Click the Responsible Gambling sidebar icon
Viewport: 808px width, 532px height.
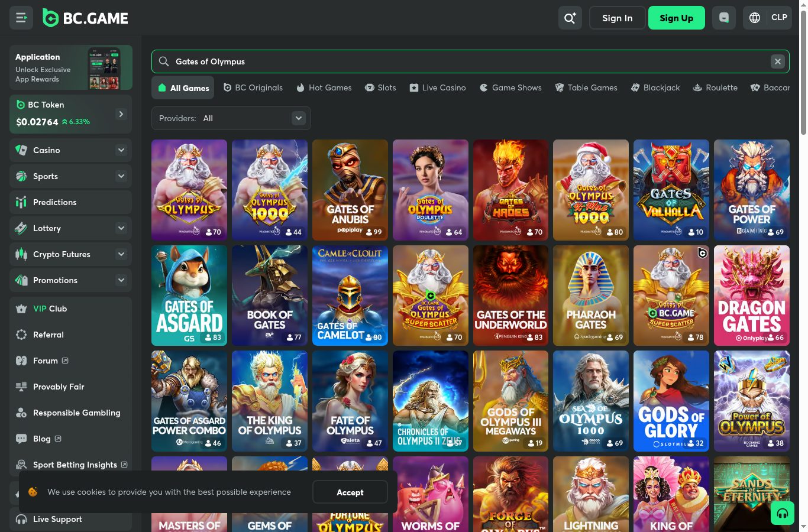(x=21, y=413)
